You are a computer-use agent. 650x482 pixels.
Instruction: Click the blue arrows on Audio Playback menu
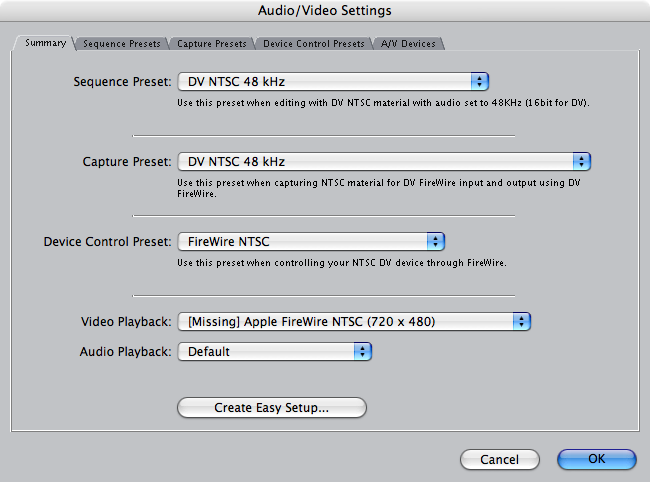pos(363,351)
